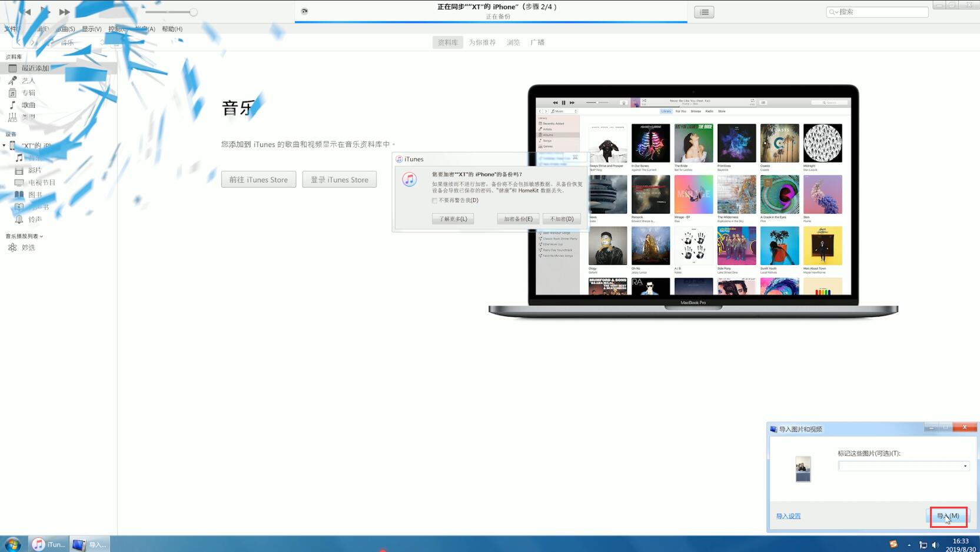Switch to the 资料库 tab
Image resolution: width=980 pixels, height=552 pixels.
(447, 42)
